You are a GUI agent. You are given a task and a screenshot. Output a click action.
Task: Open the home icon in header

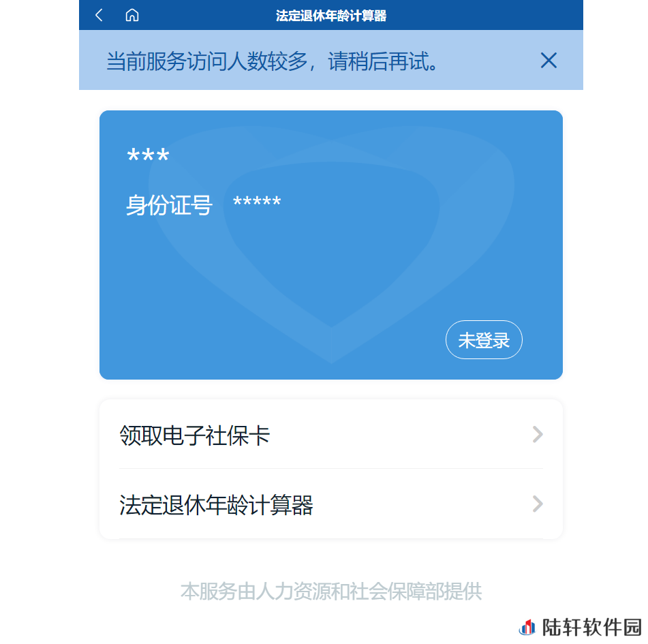[132, 15]
